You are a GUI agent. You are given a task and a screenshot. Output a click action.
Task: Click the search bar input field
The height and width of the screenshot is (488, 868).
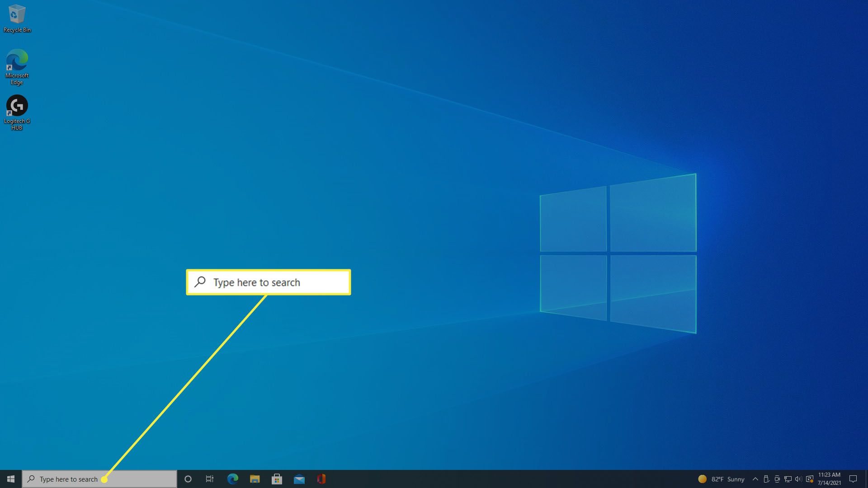click(99, 479)
